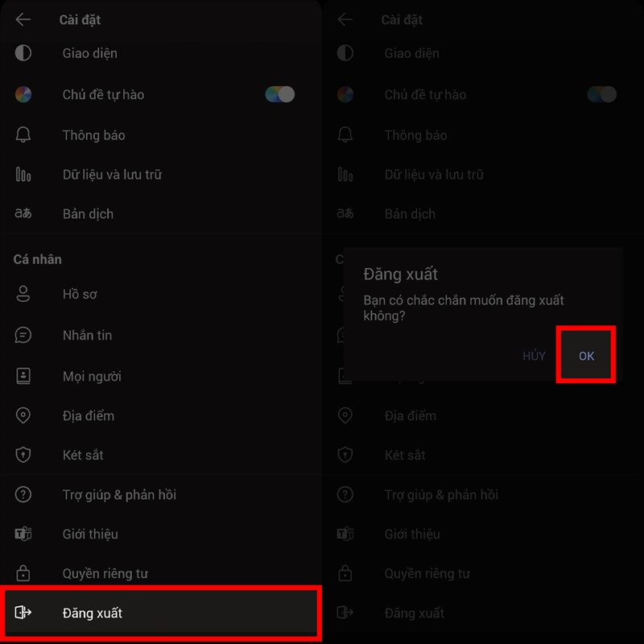Toggle the undimmed Chủ đề tự hào switch
Screen dimensions: 644x644
280,94
